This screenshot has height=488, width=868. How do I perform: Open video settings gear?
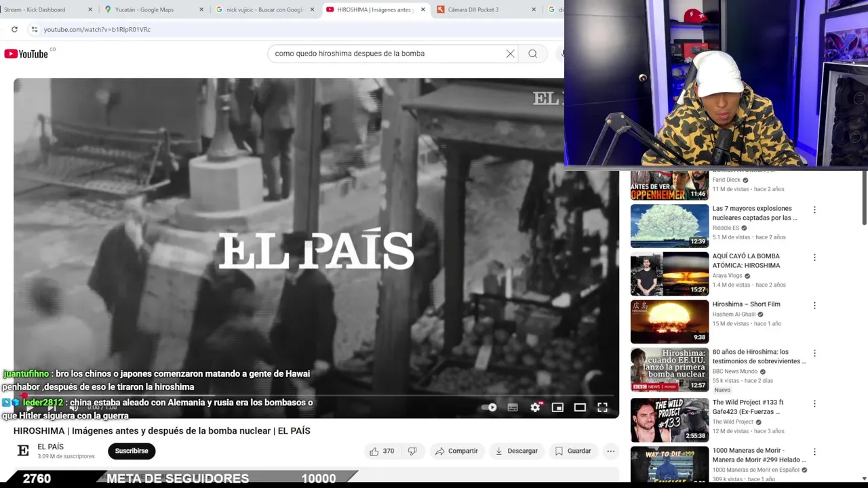coord(535,407)
